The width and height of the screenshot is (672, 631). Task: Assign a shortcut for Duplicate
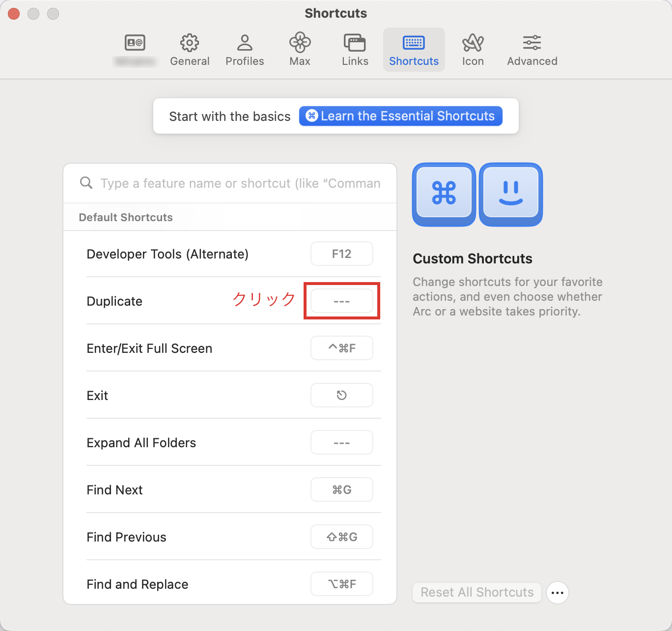(x=341, y=301)
